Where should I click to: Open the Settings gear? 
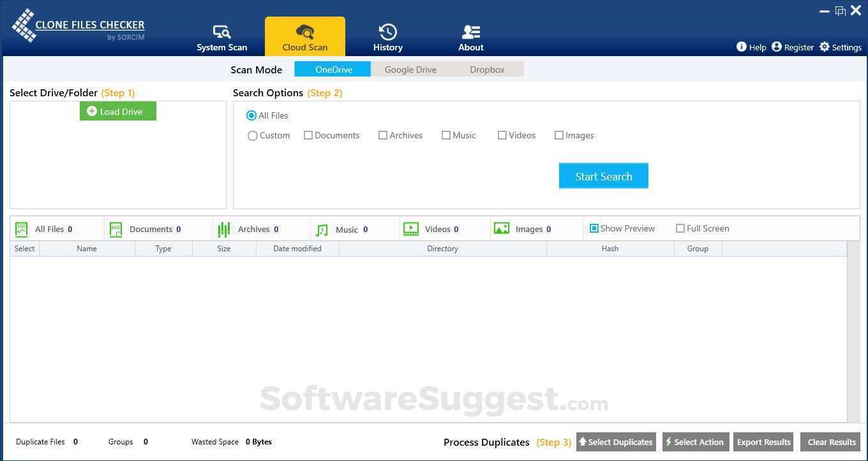pyautogui.click(x=824, y=47)
